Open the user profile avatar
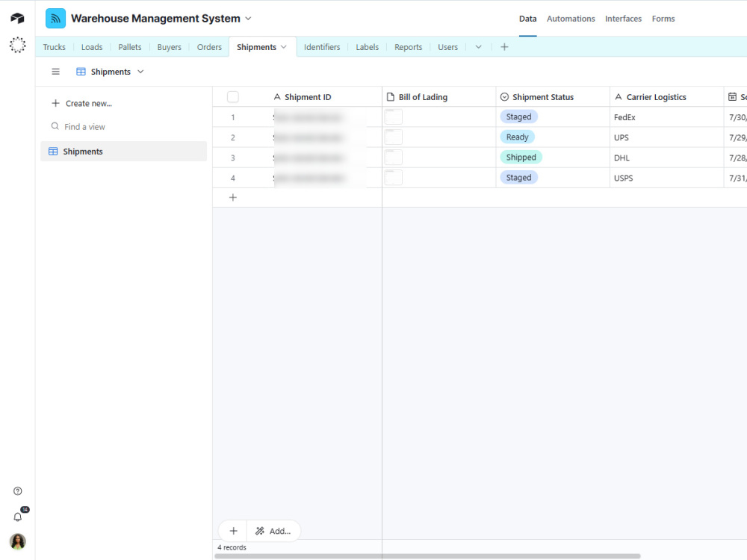747x560 pixels. [18, 541]
